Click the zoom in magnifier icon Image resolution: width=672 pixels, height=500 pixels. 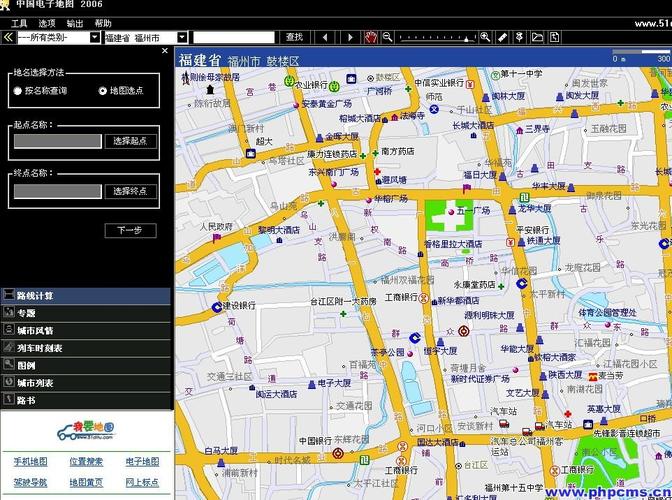click(x=485, y=37)
